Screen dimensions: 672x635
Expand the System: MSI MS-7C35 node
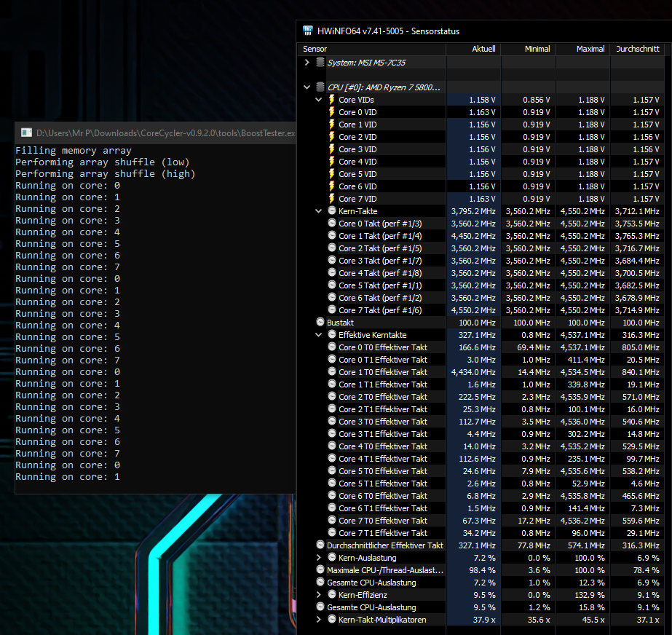(307, 62)
